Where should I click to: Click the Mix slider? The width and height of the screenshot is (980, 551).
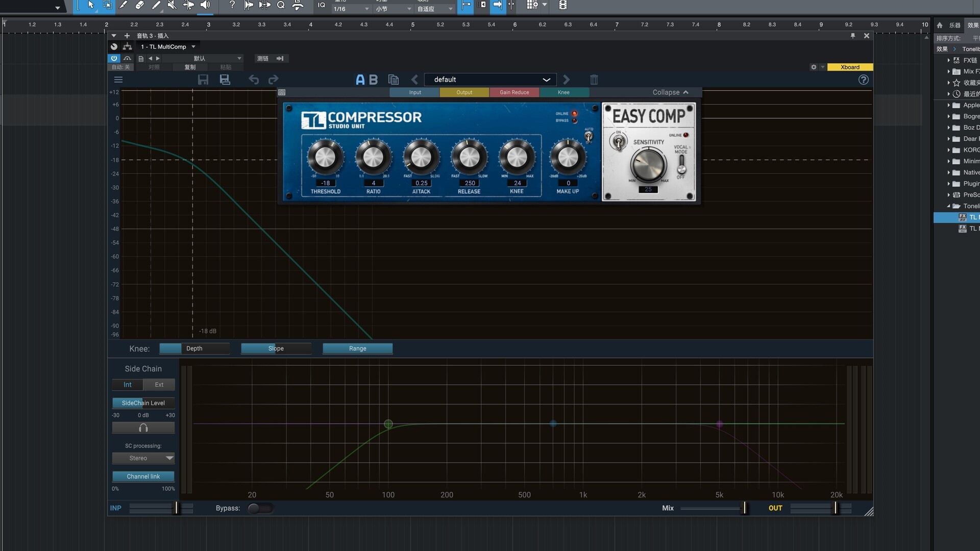tap(714, 508)
